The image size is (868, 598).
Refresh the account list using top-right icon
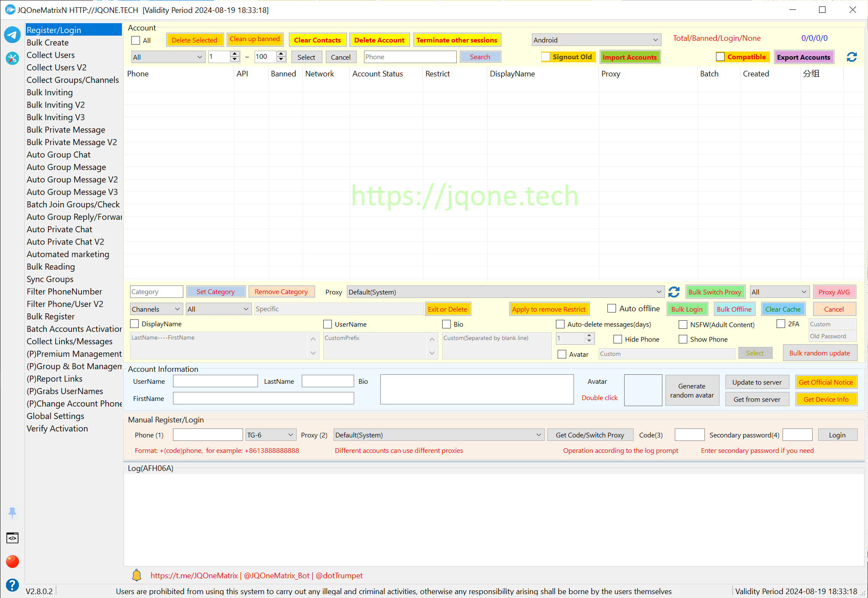point(852,57)
